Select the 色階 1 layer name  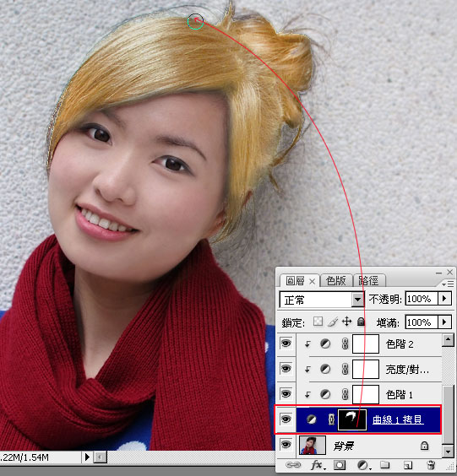(400, 395)
